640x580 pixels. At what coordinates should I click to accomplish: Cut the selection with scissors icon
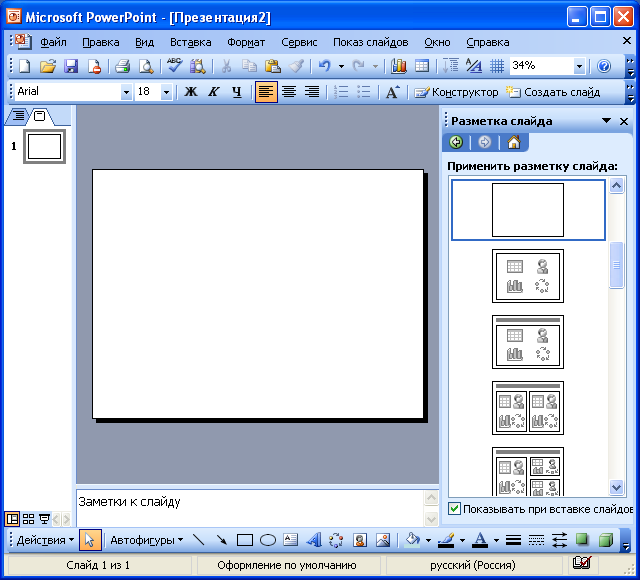226,66
